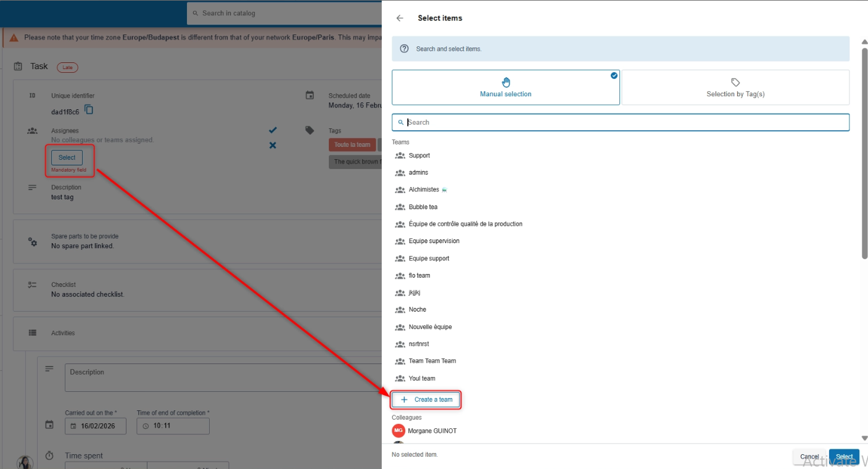Click the Morgane GUINOT avatar

click(399, 431)
